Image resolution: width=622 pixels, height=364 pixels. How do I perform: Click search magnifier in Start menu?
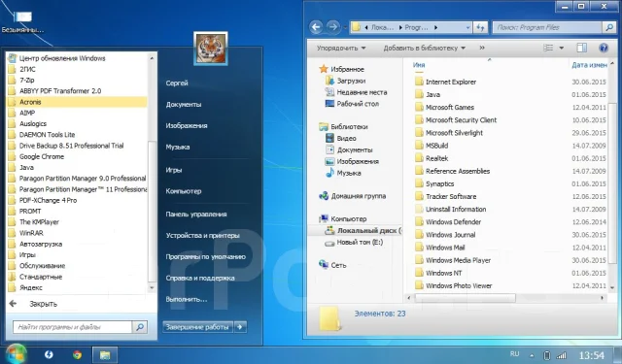[x=140, y=327]
